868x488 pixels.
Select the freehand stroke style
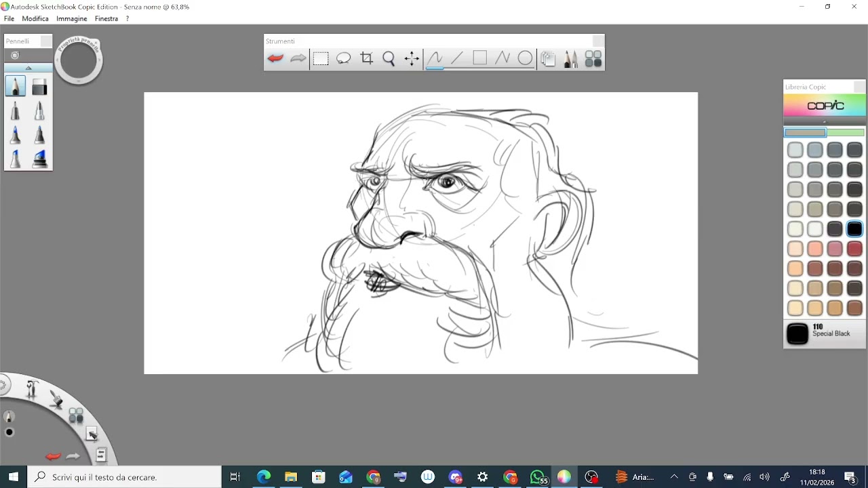pos(435,58)
